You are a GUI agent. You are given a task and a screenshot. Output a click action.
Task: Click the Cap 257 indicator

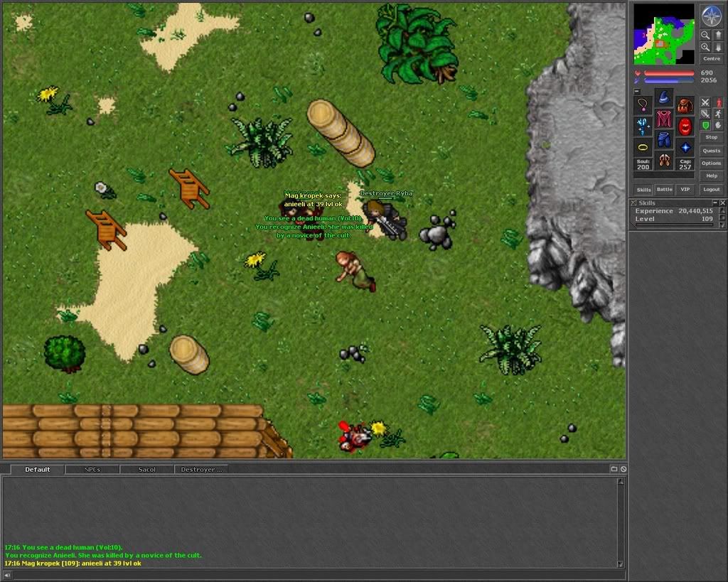(x=685, y=164)
